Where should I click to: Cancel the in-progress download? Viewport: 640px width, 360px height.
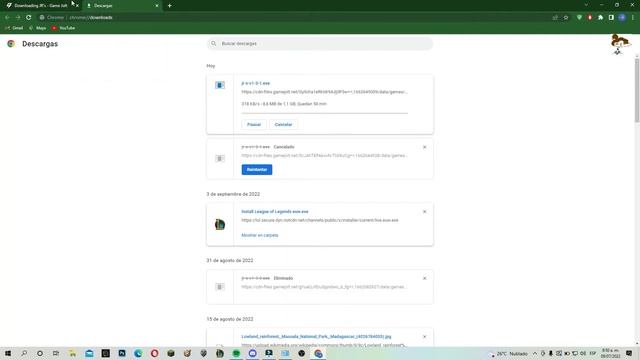click(283, 124)
